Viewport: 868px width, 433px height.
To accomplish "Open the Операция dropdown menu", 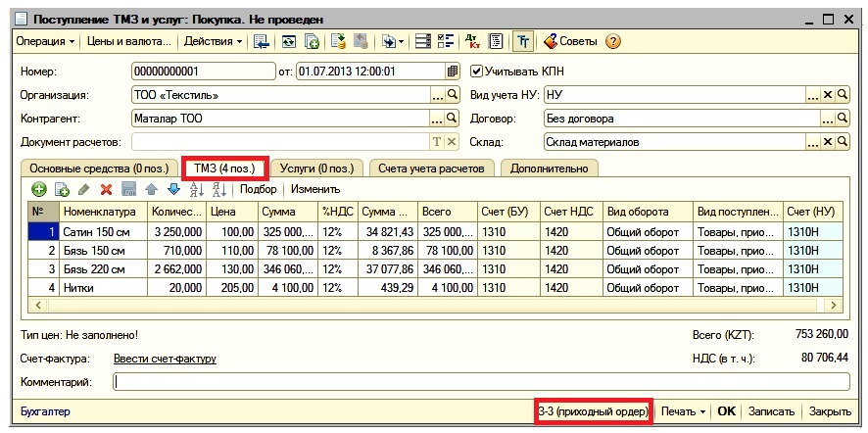I will 45,41.
